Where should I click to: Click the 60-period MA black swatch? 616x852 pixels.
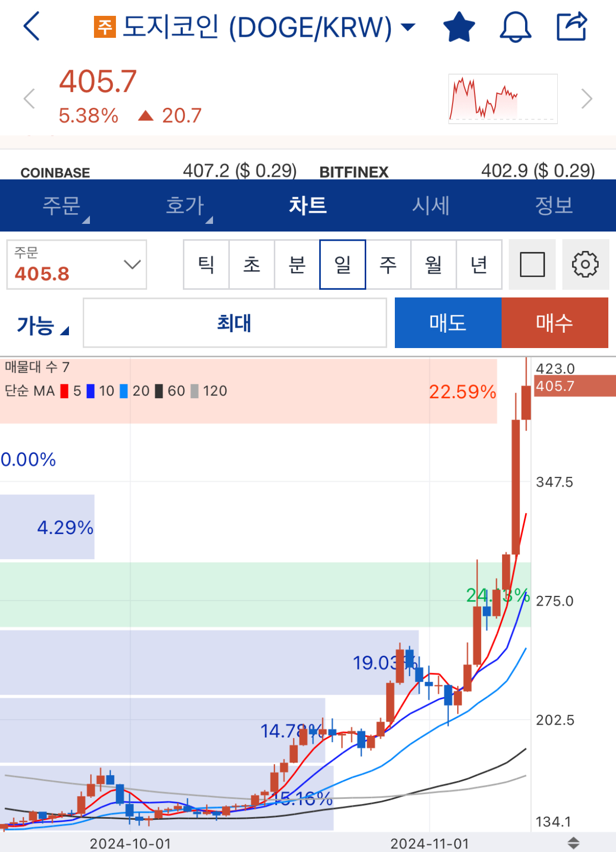(159, 391)
